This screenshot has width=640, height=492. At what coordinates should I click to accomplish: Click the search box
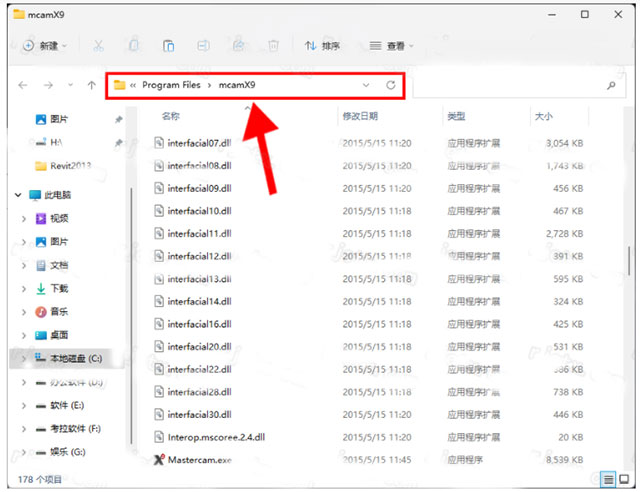[x=519, y=85]
